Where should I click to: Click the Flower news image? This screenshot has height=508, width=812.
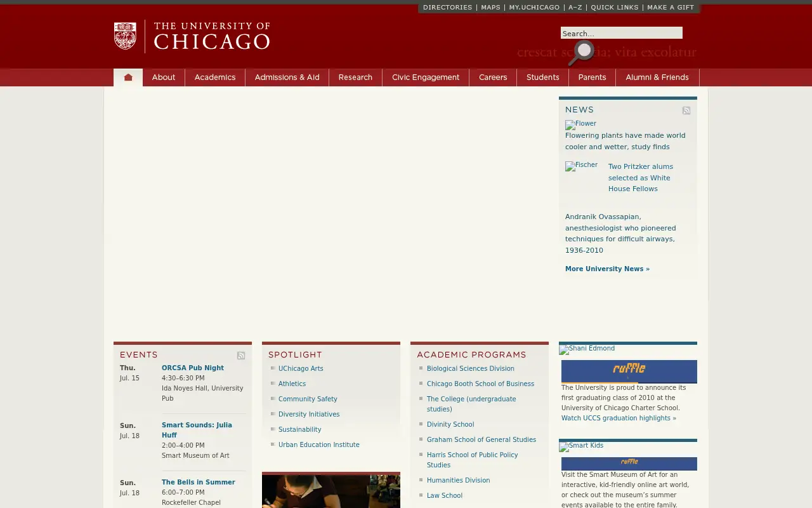pos(580,124)
